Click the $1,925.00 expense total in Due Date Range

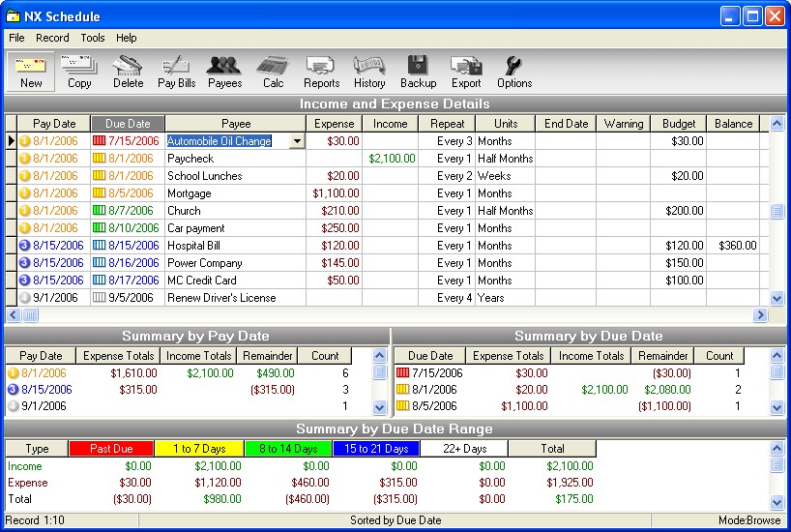point(570,483)
